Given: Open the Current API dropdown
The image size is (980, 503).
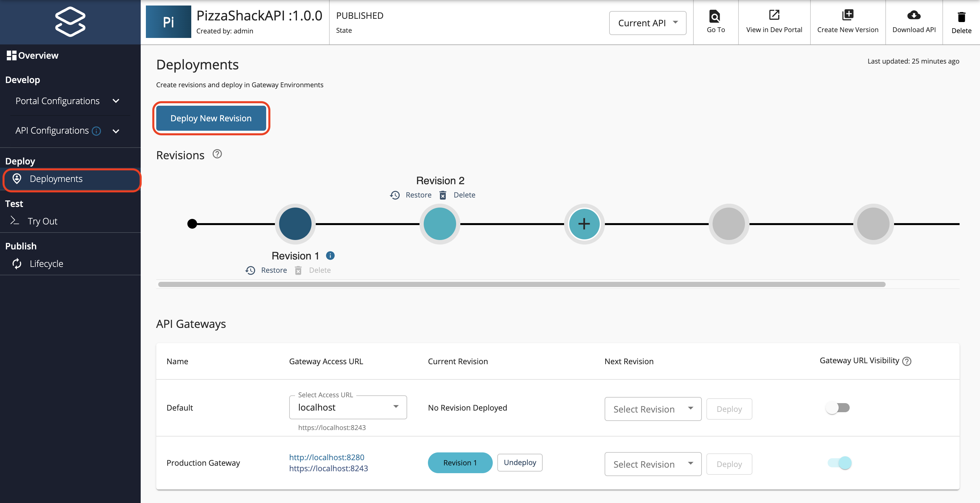Looking at the screenshot, I should coord(647,23).
